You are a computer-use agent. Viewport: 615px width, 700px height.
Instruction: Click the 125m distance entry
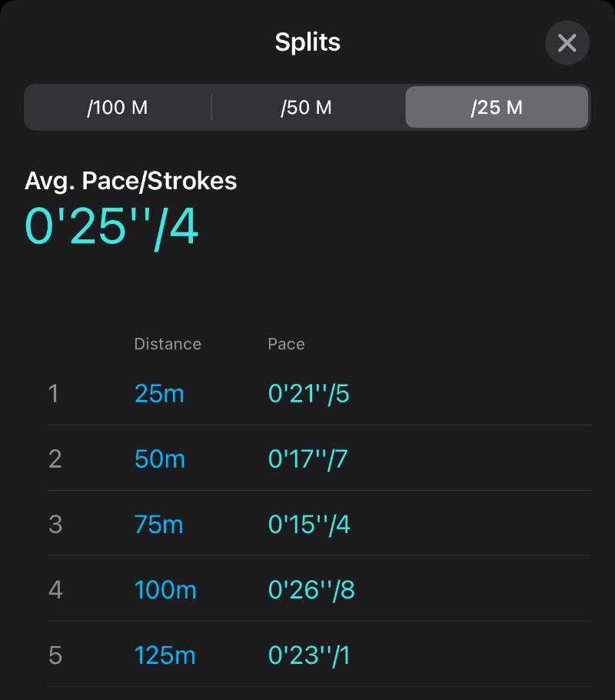165,655
